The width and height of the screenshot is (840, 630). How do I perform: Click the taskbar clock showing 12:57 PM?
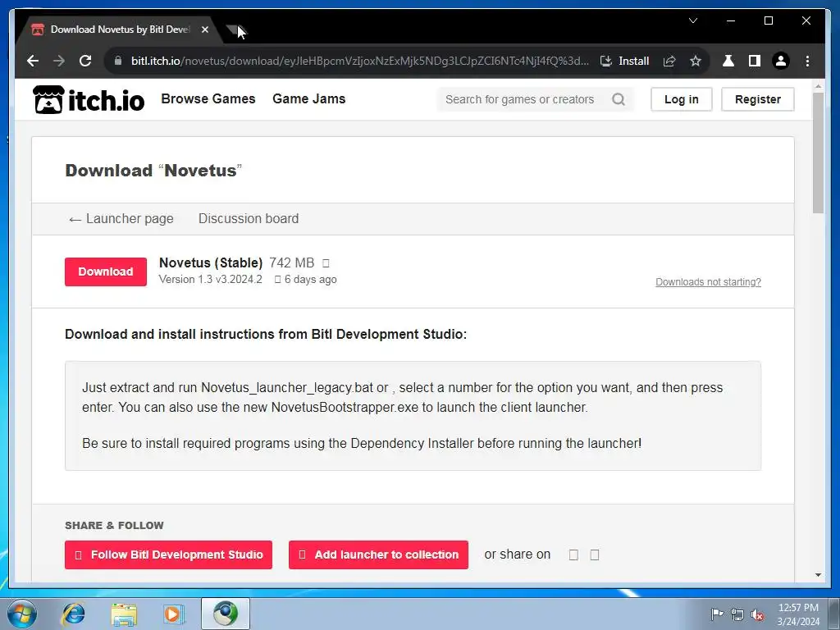(x=798, y=614)
